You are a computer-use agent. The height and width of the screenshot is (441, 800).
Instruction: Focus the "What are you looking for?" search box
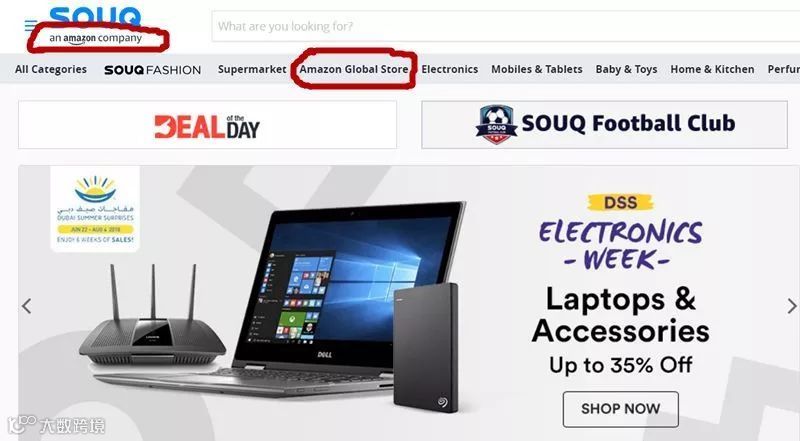505,26
